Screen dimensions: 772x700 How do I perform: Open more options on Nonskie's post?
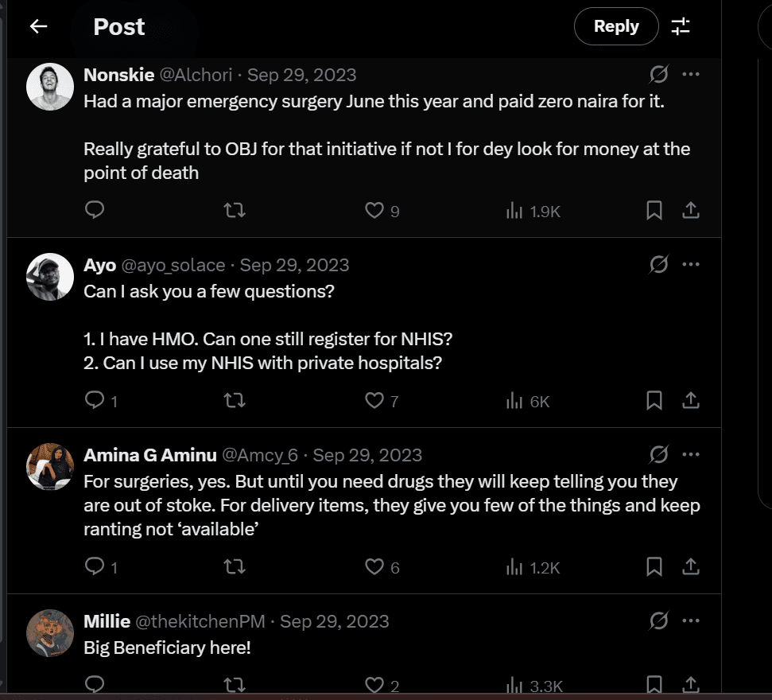click(x=691, y=75)
